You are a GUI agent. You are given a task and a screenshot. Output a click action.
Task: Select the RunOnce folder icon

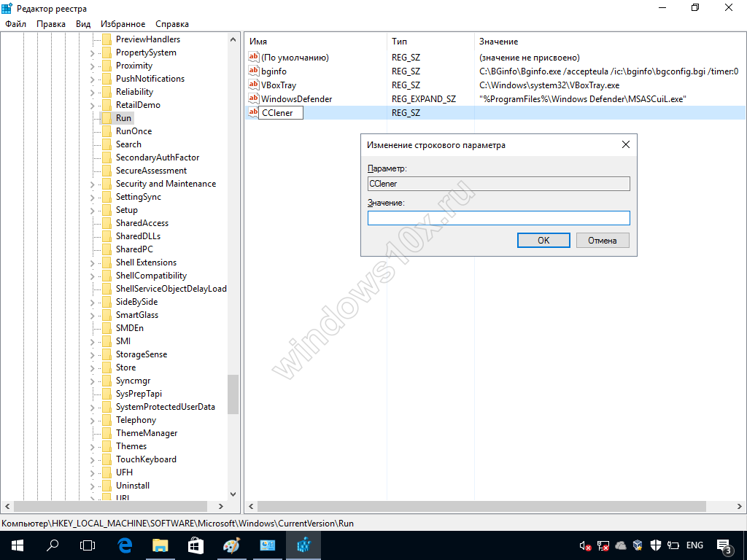click(x=107, y=131)
